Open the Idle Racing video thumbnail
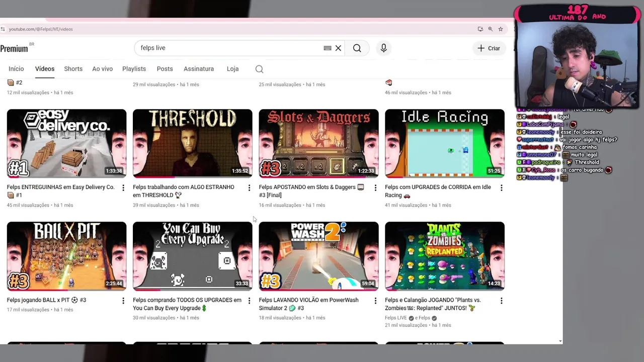 [444, 143]
